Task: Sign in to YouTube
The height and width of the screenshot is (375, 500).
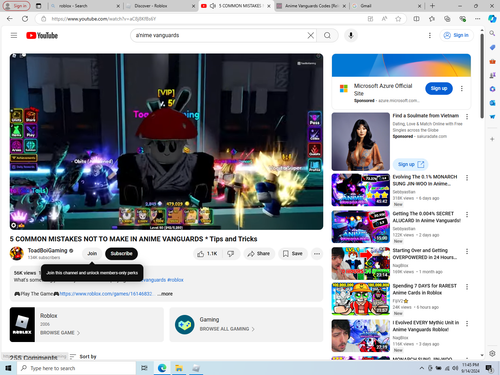Action: tap(456, 35)
